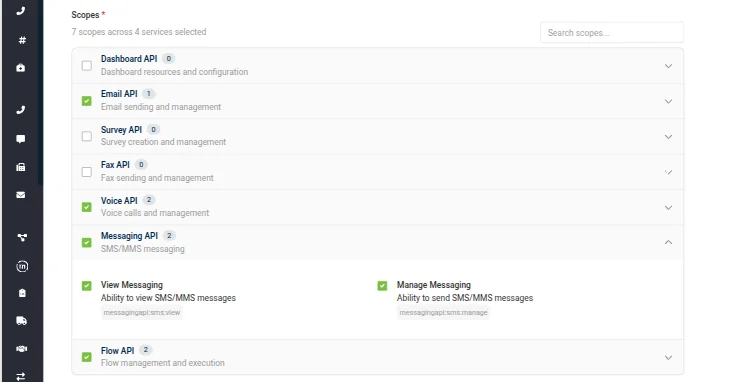
Task: Click 'SMS/MMS messaging' description
Action: [x=143, y=249]
